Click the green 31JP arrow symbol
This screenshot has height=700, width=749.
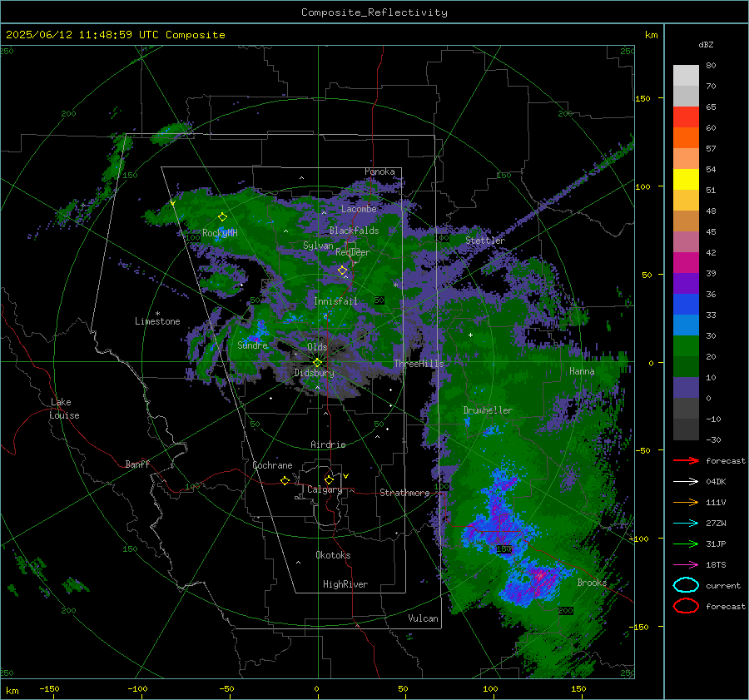click(x=686, y=544)
